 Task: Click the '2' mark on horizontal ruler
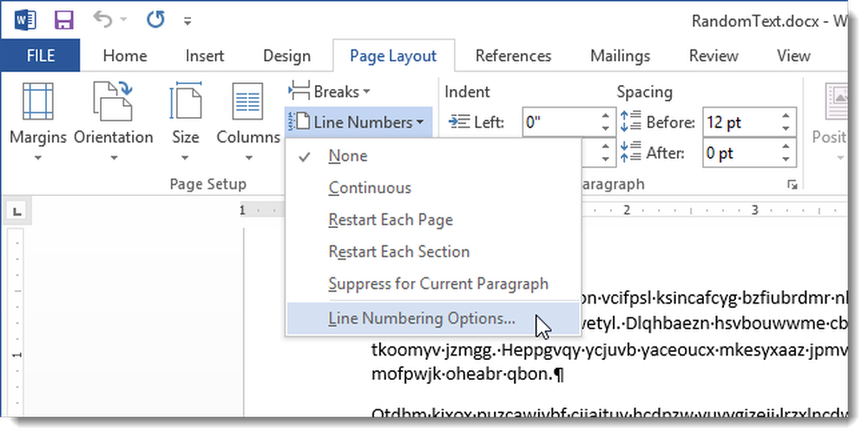[x=626, y=210]
